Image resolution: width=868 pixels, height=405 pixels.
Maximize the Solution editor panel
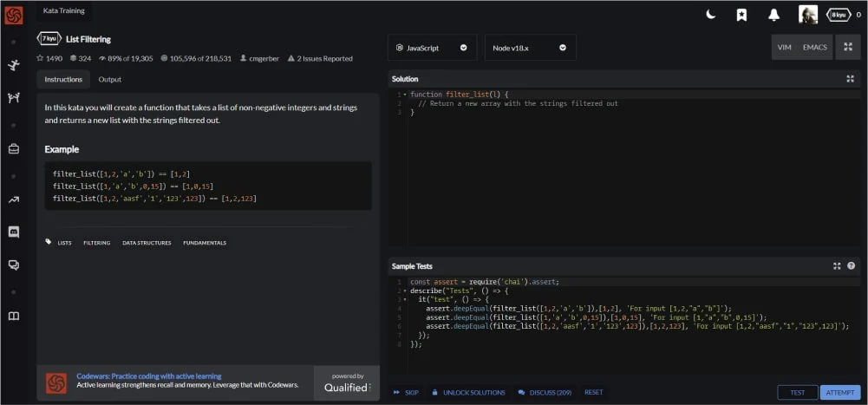[x=850, y=79]
